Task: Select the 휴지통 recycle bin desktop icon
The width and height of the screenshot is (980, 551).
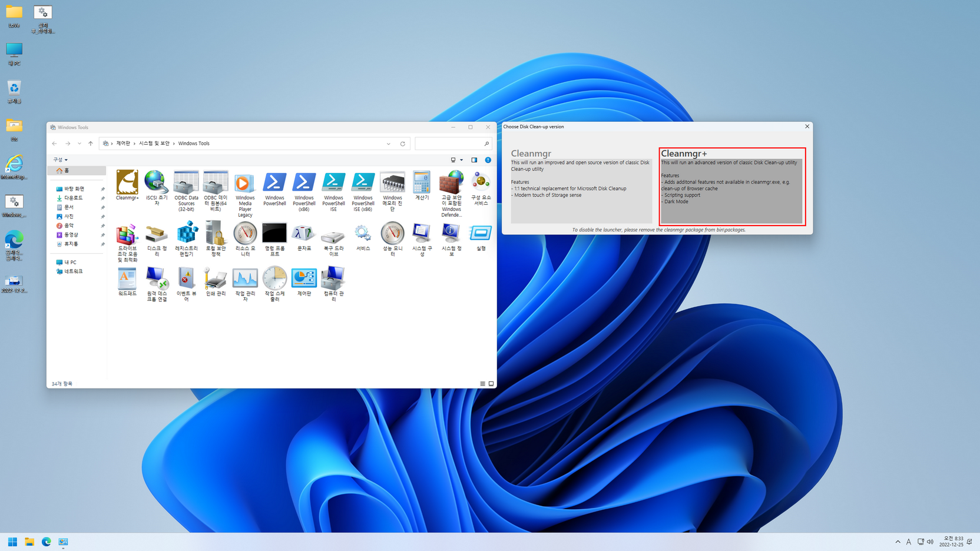Action: coord(14,92)
